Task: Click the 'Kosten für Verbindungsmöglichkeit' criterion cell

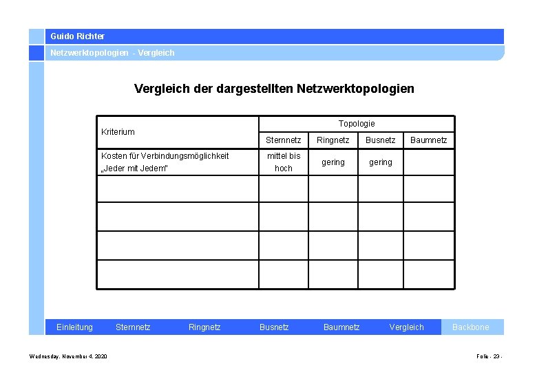Action: (x=178, y=162)
